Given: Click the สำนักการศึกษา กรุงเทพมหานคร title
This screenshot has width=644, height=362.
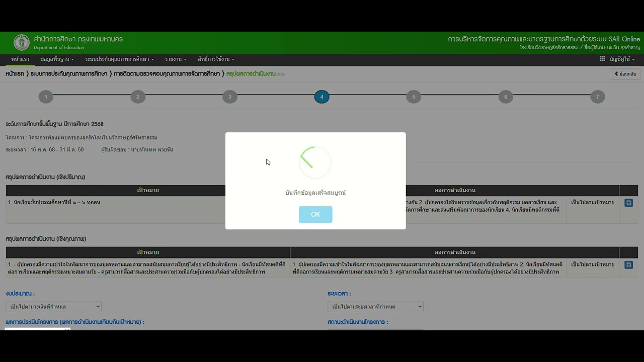Looking at the screenshot, I should point(78,39).
